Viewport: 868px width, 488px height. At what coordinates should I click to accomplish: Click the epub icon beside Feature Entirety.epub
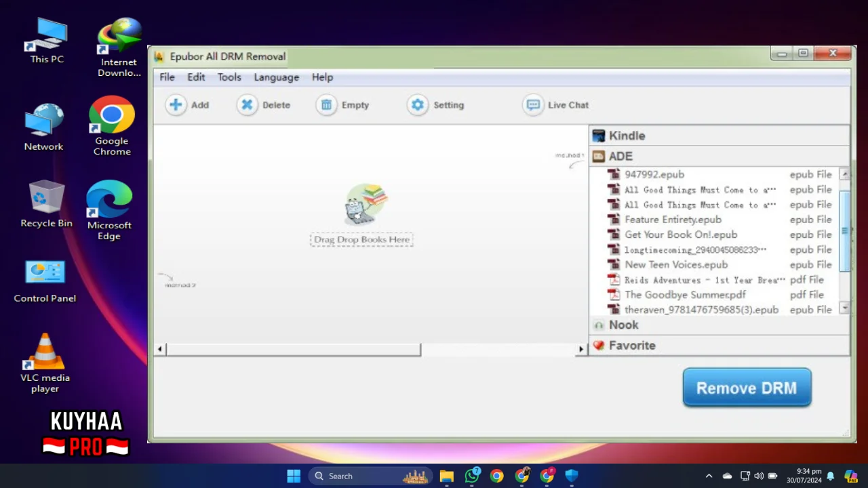click(614, 220)
